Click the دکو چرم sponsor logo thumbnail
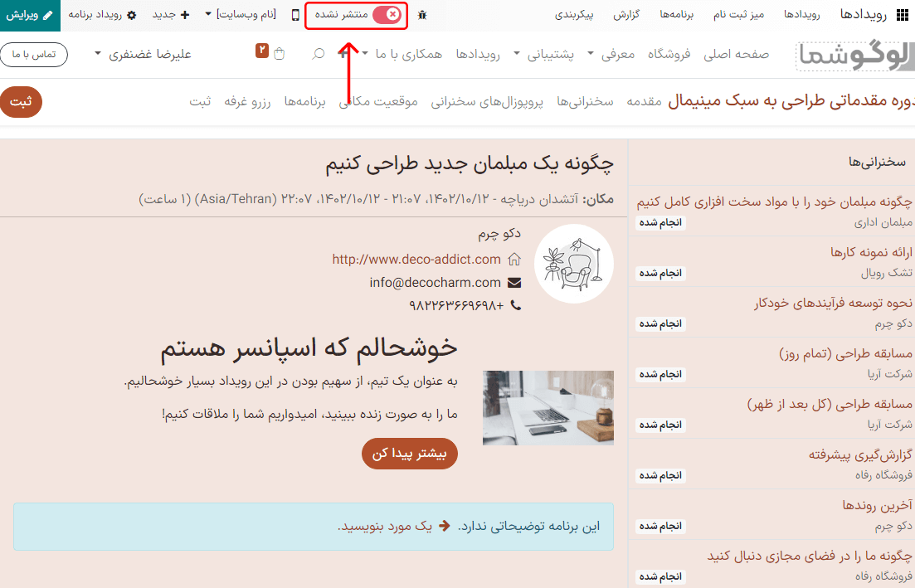Image resolution: width=915 pixels, height=588 pixels. (x=573, y=264)
